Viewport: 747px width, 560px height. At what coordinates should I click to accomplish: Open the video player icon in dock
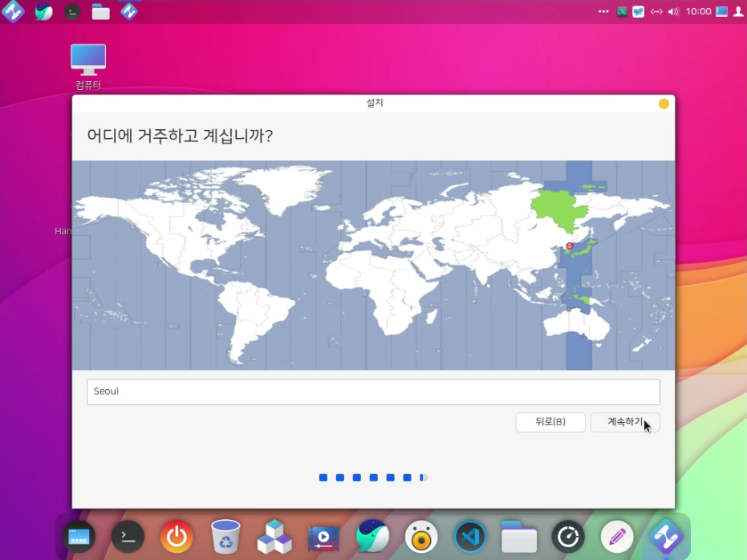[323, 536]
